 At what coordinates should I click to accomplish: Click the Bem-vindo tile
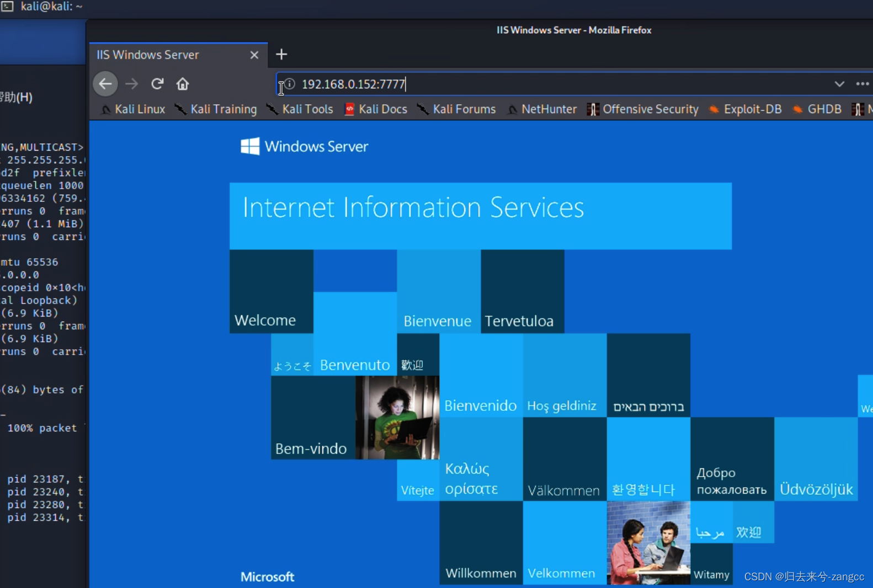click(x=313, y=418)
